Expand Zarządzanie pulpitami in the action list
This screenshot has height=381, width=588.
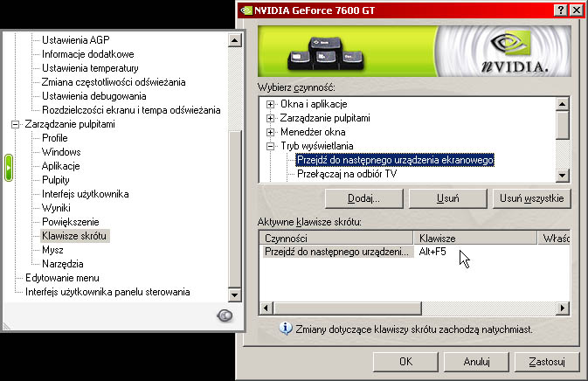coord(270,118)
